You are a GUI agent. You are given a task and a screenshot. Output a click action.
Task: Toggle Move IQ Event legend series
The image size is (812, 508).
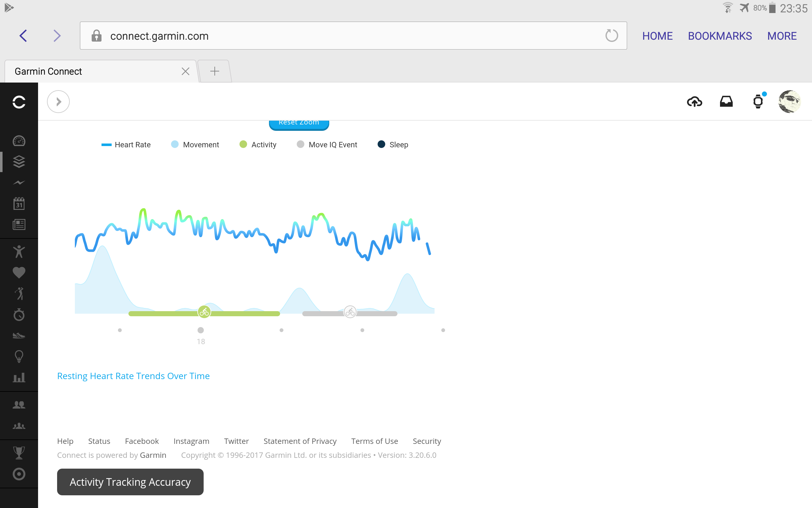tap(327, 145)
